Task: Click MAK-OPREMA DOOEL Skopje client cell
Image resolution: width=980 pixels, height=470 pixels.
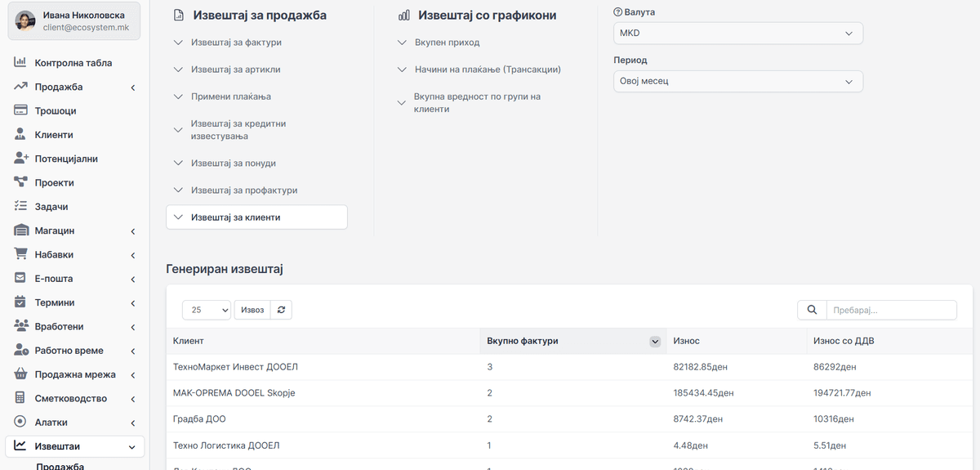Action: (323, 393)
